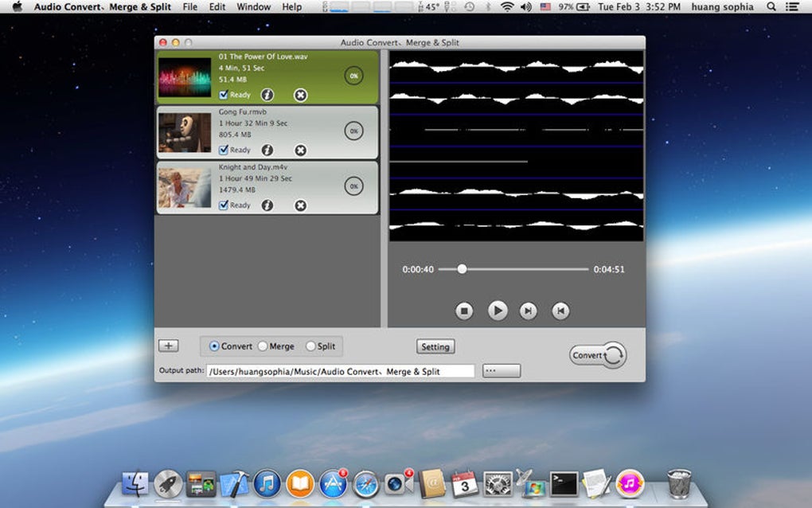Start conversion with the Convert button
This screenshot has height=508, width=812.
click(598, 355)
